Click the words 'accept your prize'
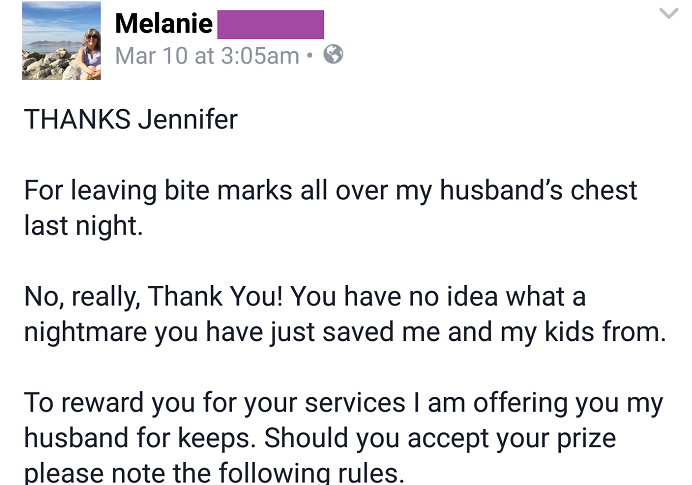Image resolution: width=692 pixels, height=485 pixels. click(512, 439)
